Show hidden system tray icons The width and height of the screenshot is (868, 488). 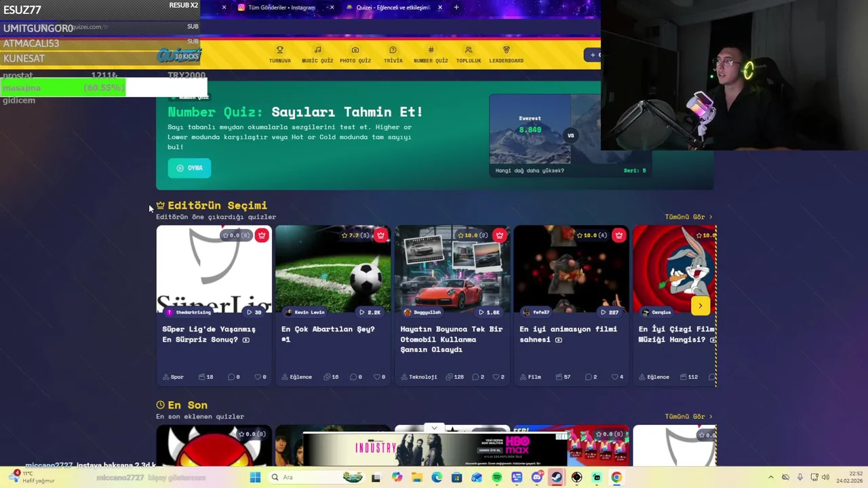(x=770, y=477)
